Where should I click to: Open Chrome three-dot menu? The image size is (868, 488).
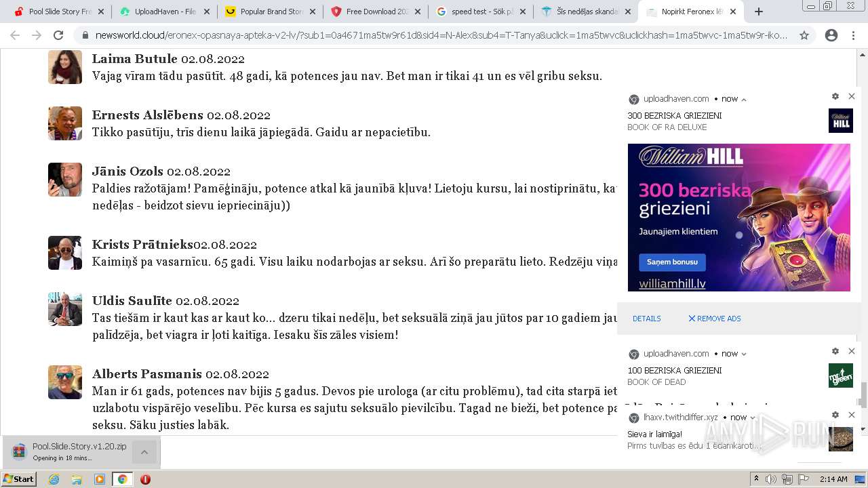click(853, 35)
